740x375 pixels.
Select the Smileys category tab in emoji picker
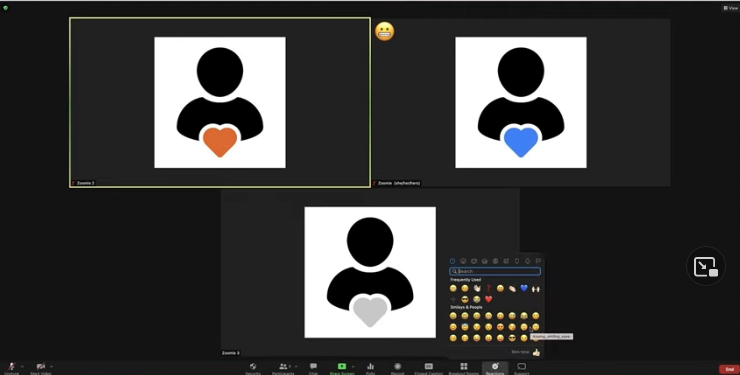pos(463,261)
